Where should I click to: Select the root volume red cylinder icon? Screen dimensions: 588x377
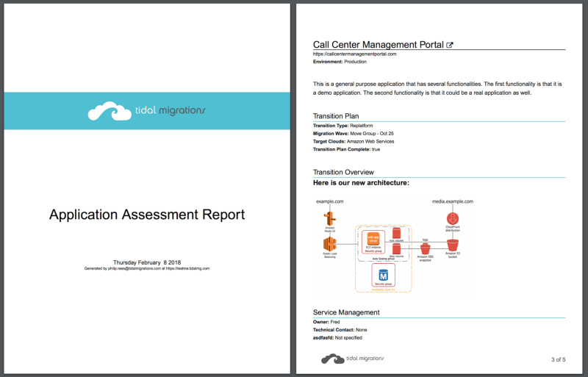396,233
